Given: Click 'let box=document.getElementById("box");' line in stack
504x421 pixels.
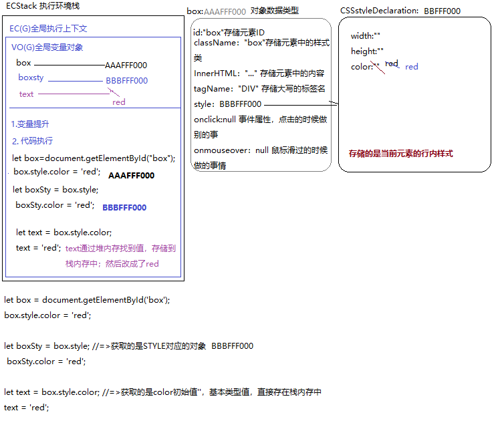Looking at the screenshot, I should tap(94, 158).
